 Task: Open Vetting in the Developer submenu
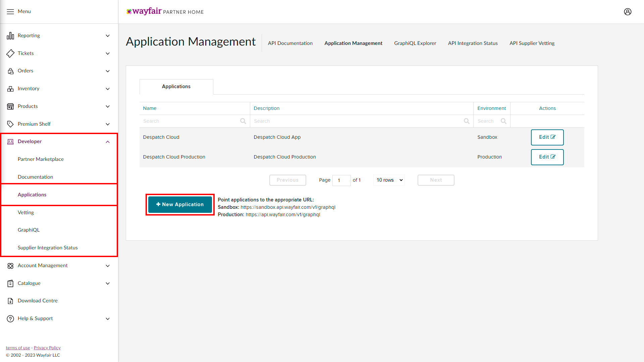(x=26, y=213)
